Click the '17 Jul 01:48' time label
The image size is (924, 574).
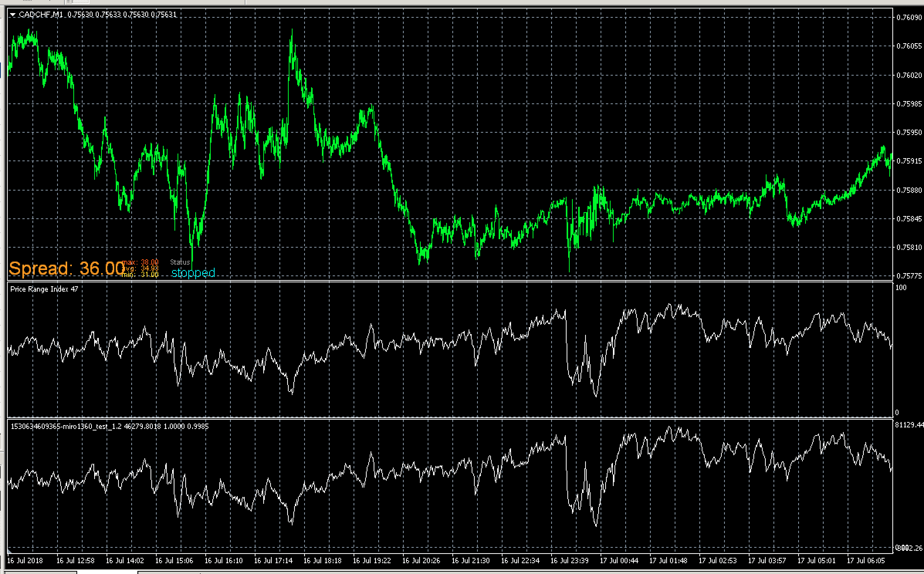click(x=668, y=560)
